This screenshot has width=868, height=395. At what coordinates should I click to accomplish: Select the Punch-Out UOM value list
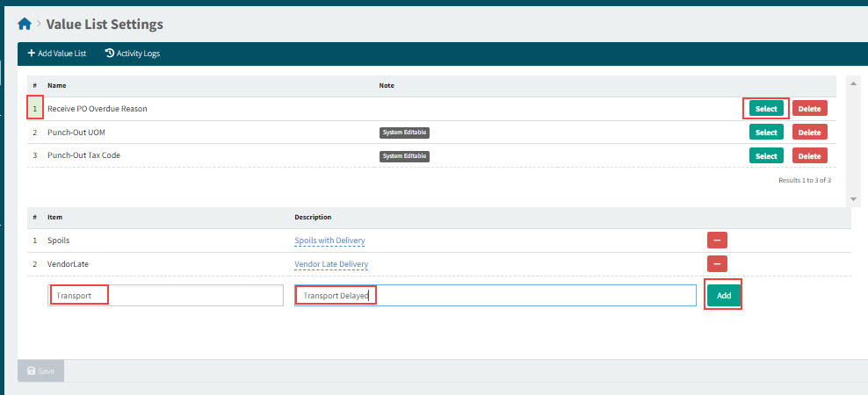[x=765, y=133]
